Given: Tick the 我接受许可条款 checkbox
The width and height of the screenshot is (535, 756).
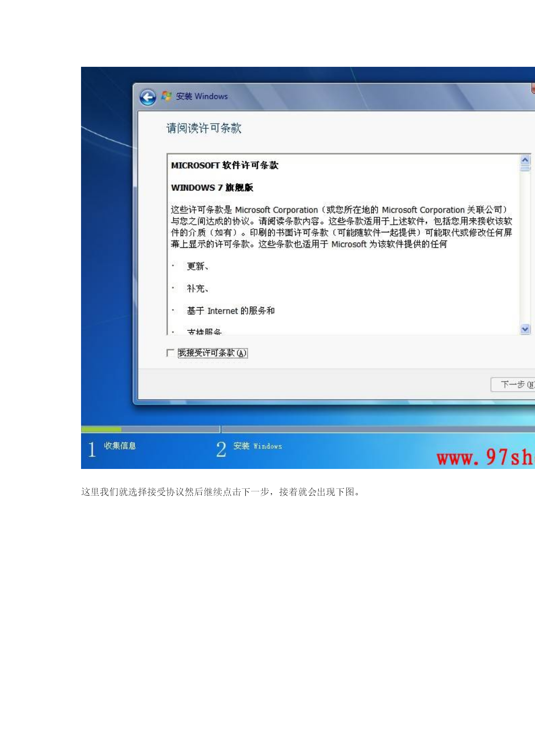Looking at the screenshot, I should [170, 353].
